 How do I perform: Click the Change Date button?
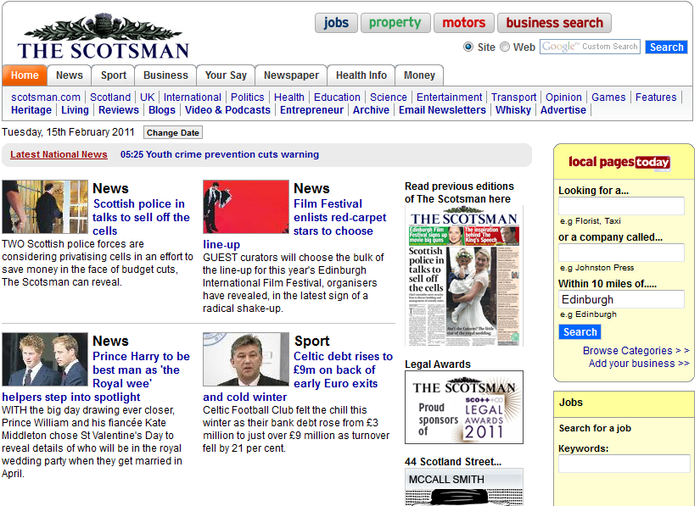(x=173, y=133)
